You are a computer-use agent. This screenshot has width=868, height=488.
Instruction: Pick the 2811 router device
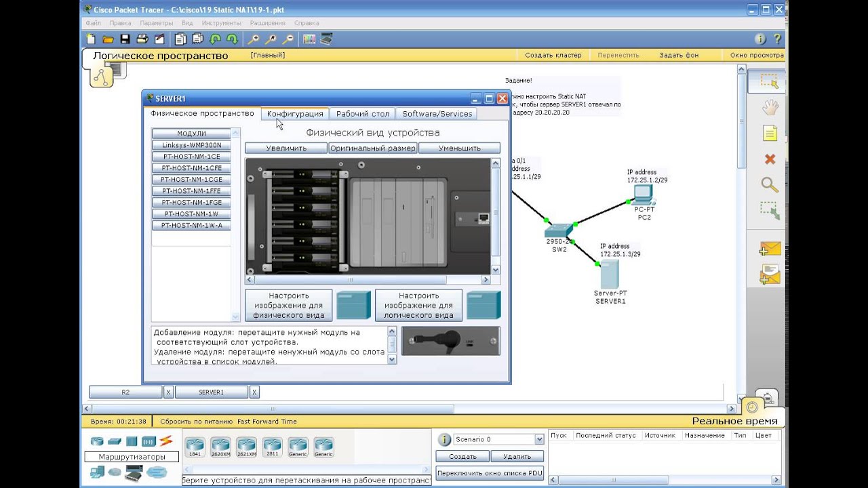(273, 447)
